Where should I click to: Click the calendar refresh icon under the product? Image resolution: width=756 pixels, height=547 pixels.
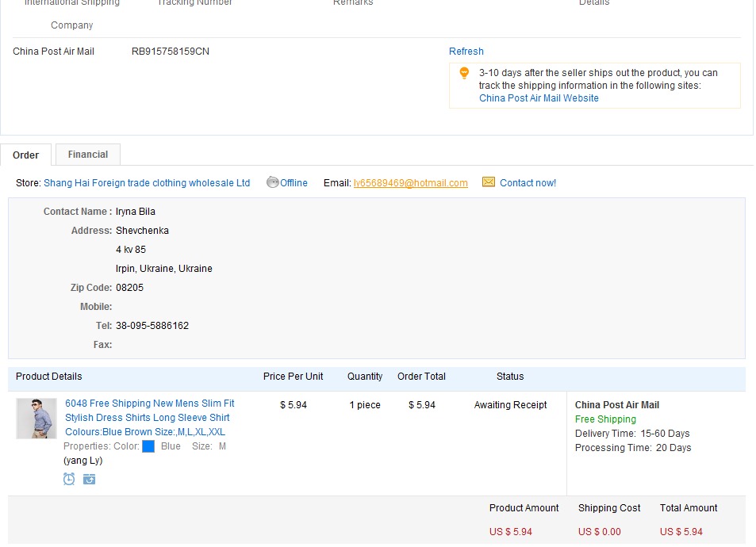pos(90,479)
